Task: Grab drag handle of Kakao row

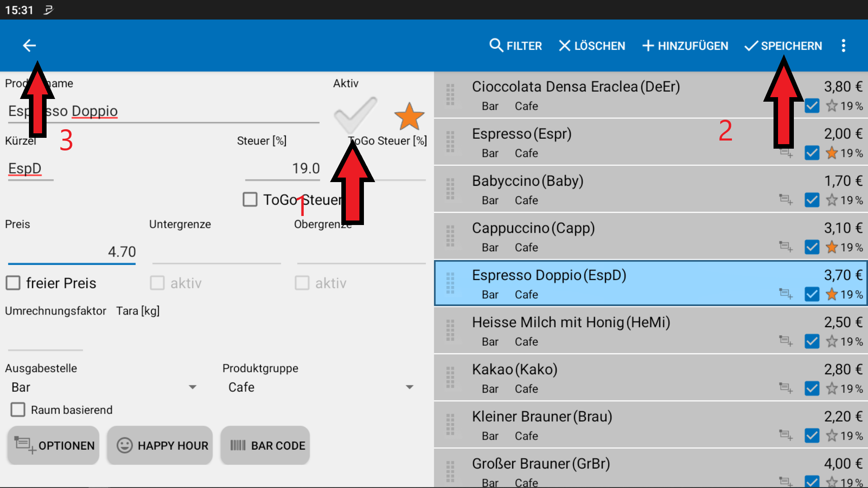Action: pyautogui.click(x=450, y=378)
